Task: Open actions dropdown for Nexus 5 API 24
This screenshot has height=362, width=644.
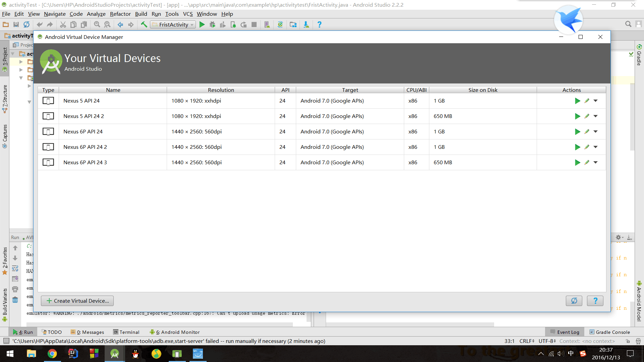Action: tap(596, 101)
